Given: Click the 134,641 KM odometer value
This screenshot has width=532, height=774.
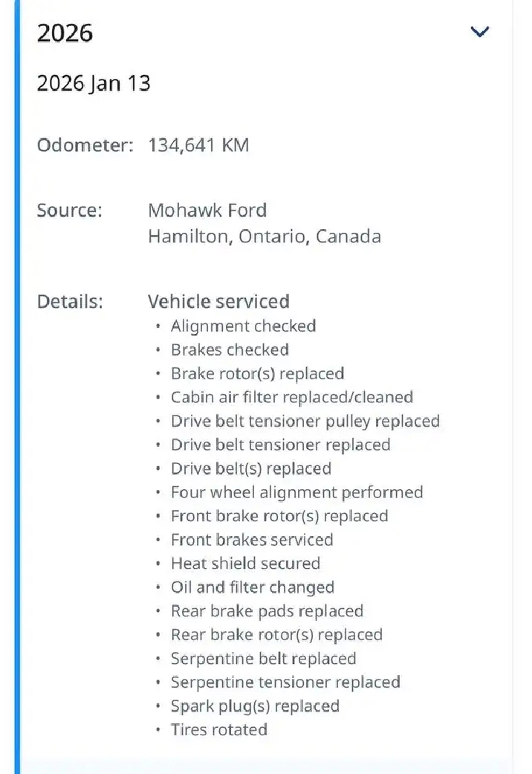Looking at the screenshot, I should (198, 145).
